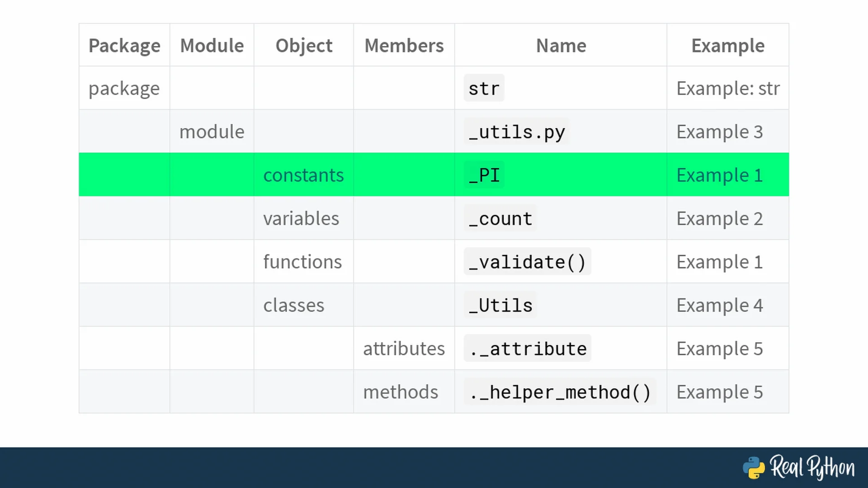Click Example 2 in the variables row
This screenshot has height=488, width=868.
point(719,219)
